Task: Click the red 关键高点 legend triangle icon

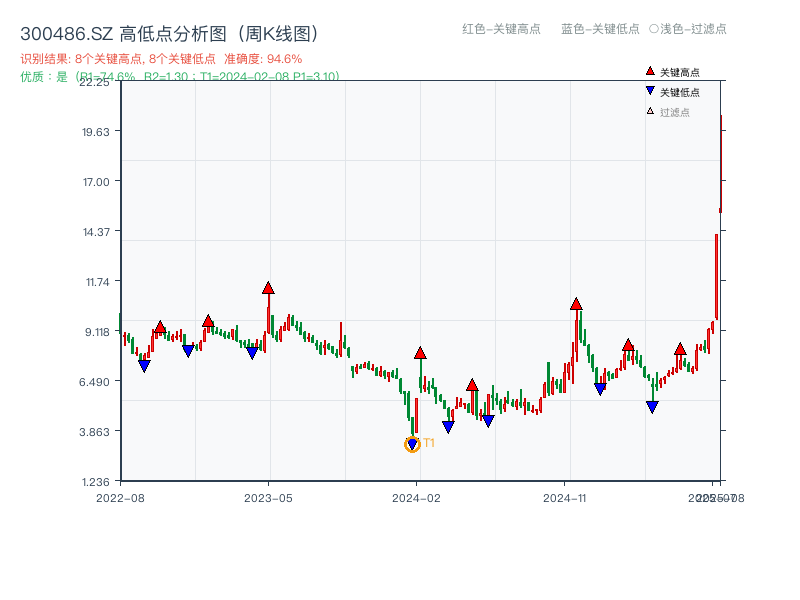Action: (650, 71)
